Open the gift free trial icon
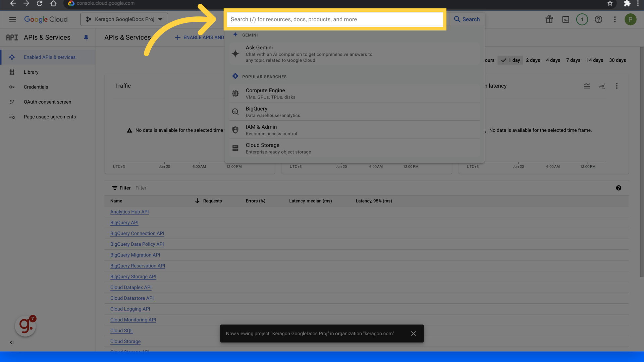Screen dimensions: 644x362 pos(549,19)
